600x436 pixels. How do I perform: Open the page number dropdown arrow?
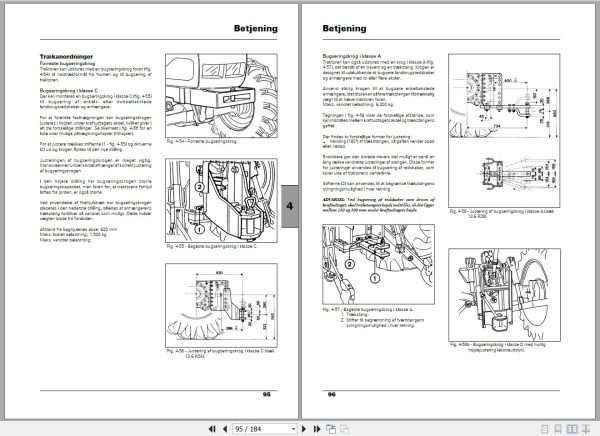(293, 429)
